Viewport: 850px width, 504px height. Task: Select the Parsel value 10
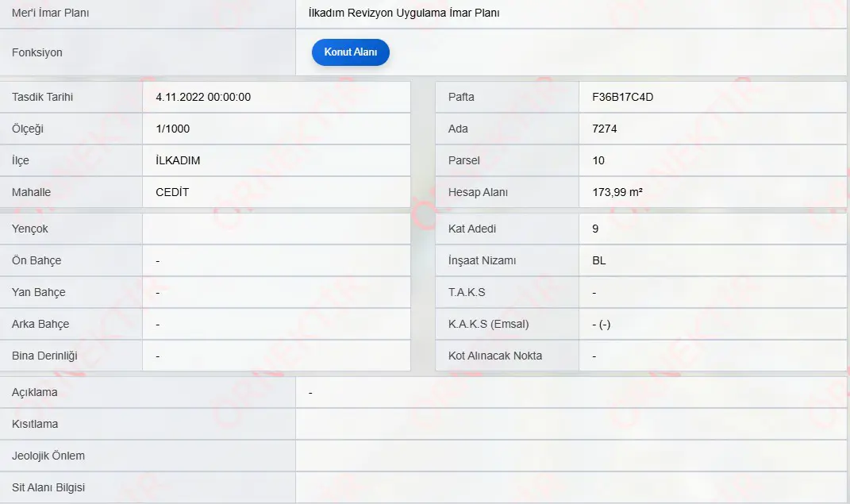coord(598,160)
